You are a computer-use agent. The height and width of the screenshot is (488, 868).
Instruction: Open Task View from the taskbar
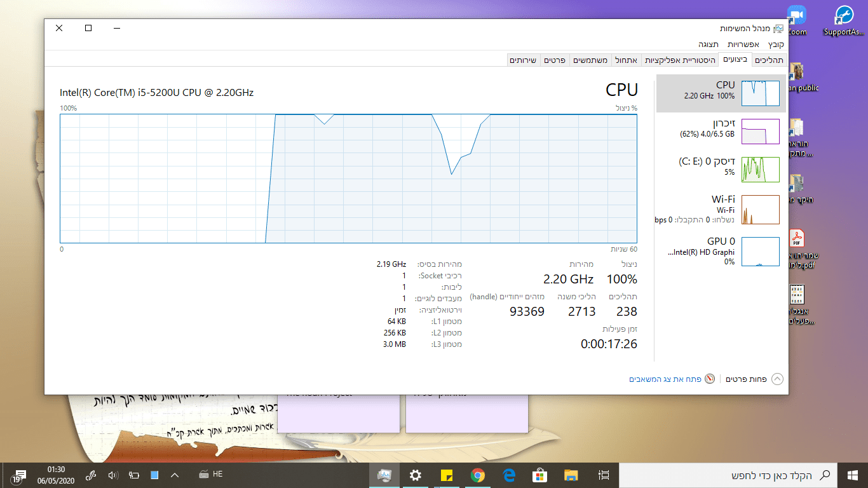coord(604,475)
